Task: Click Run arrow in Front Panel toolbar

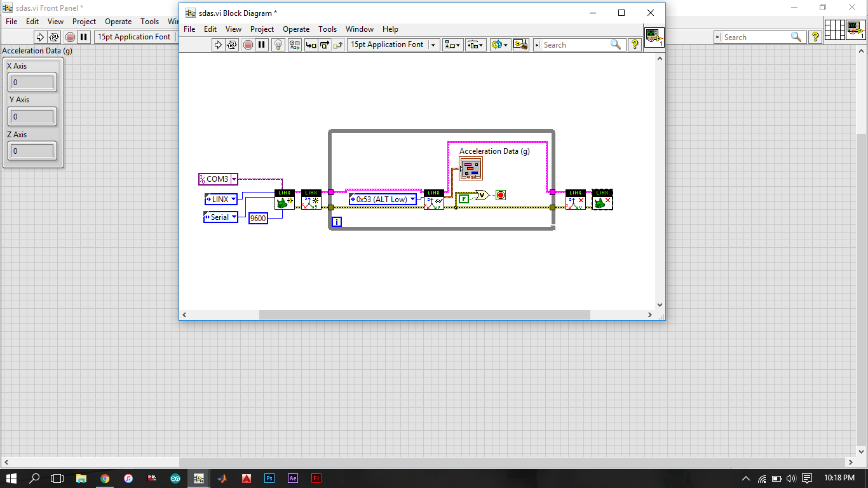Action: [39, 37]
